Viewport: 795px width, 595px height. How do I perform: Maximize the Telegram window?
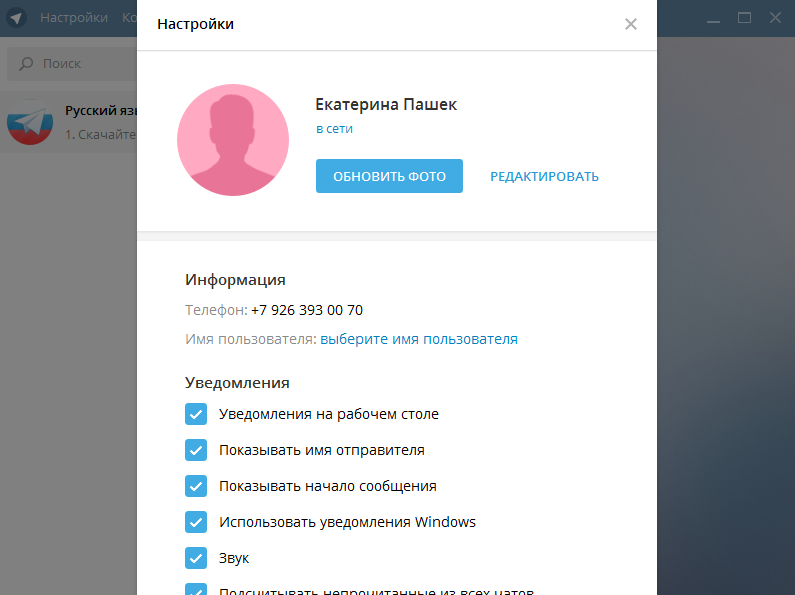(x=744, y=18)
